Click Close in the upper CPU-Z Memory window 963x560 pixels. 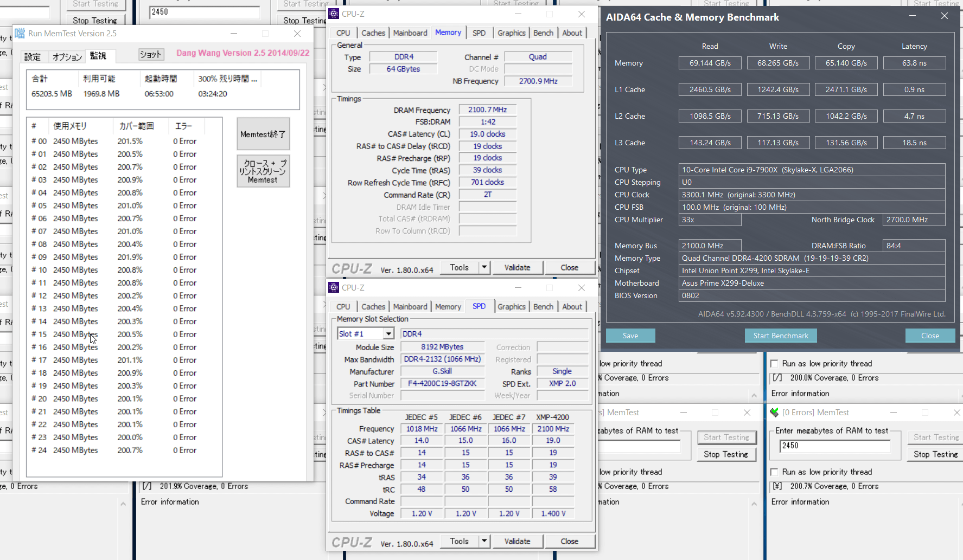point(569,267)
